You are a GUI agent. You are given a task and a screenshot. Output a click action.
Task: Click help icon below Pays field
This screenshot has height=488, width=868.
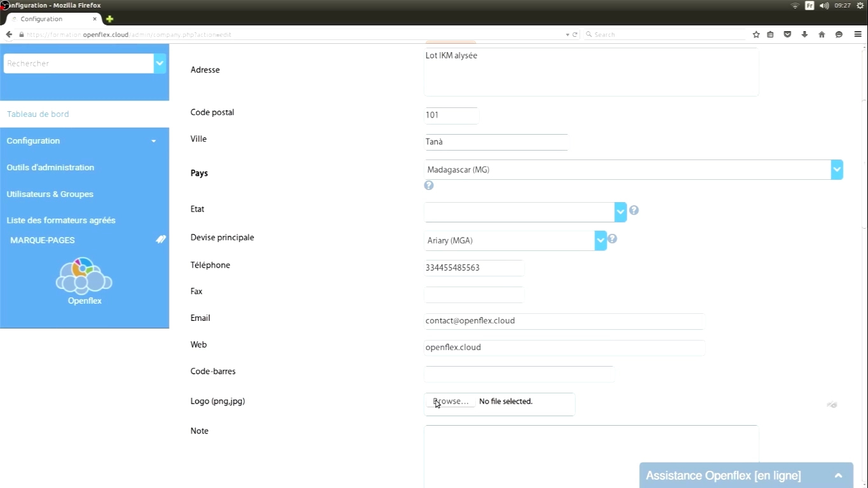point(429,186)
